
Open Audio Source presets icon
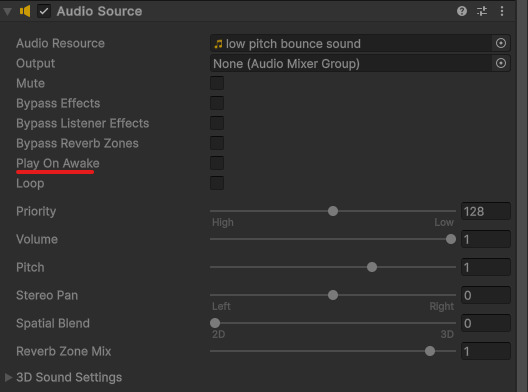(x=482, y=11)
